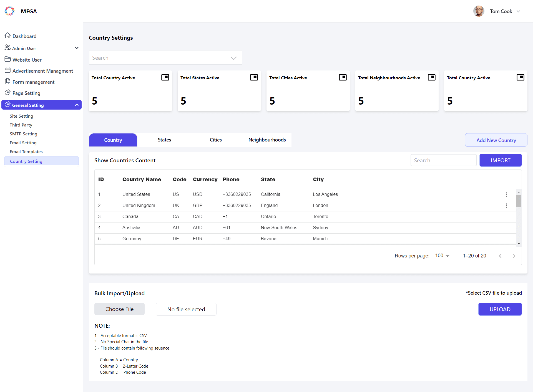The image size is (533, 392).
Task: Open the Tom Cook account dropdown arrow
Action: click(519, 11)
